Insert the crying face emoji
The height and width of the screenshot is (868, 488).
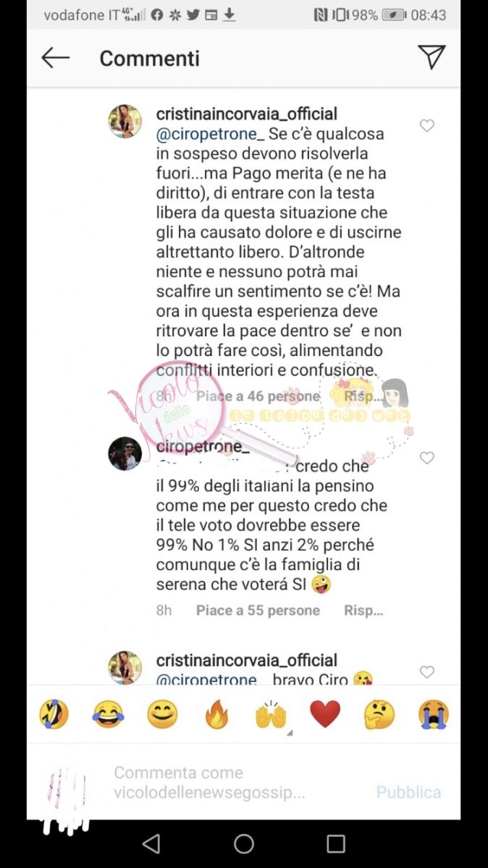(x=433, y=715)
